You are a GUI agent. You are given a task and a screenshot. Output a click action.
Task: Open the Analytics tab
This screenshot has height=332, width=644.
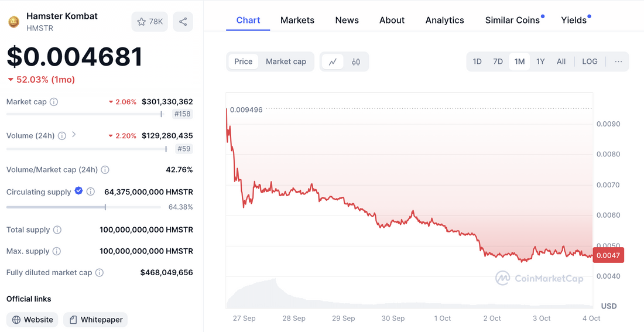(x=445, y=20)
